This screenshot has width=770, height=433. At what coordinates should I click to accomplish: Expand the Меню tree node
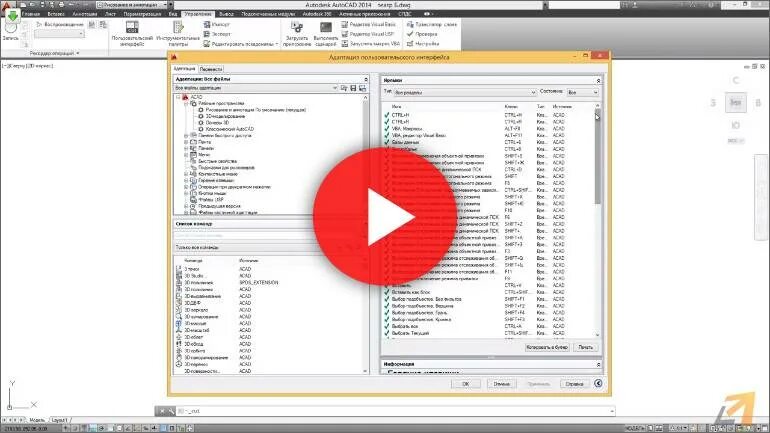click(186, 155)
